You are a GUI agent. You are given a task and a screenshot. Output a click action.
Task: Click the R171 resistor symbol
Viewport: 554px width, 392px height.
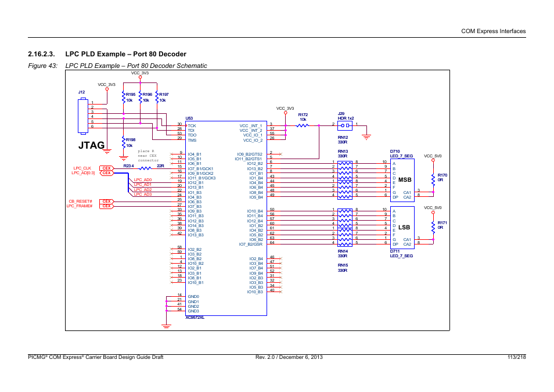click(433, 227)
